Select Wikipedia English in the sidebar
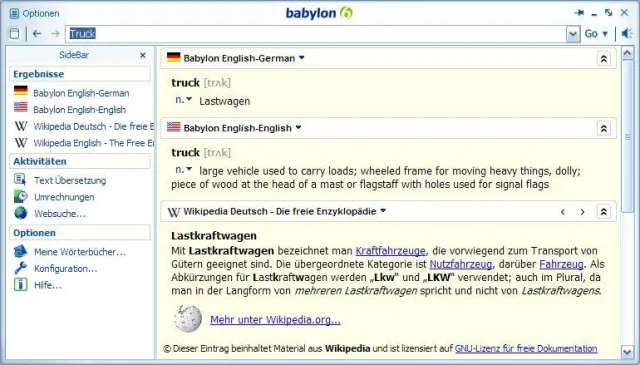 [93, 143]
